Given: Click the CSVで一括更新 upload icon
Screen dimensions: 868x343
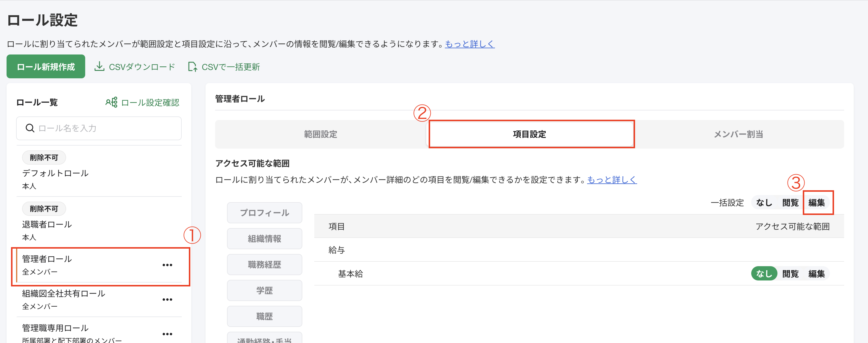Looking at the screenshot, I should [x=192, y=66].
